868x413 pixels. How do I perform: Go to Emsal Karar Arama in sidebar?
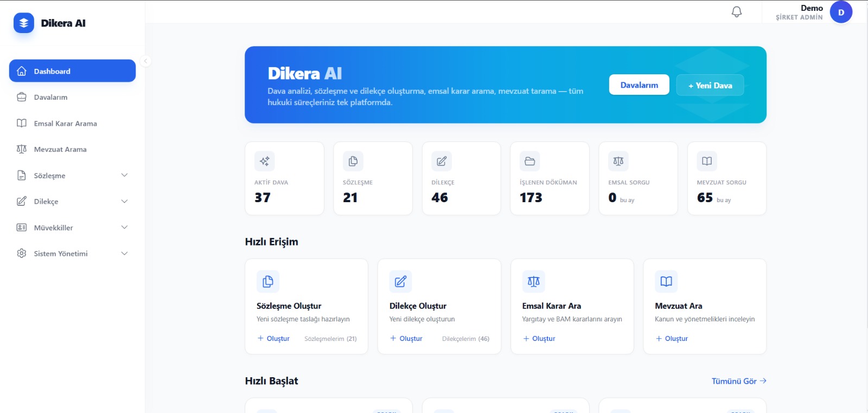pos(65,124)
